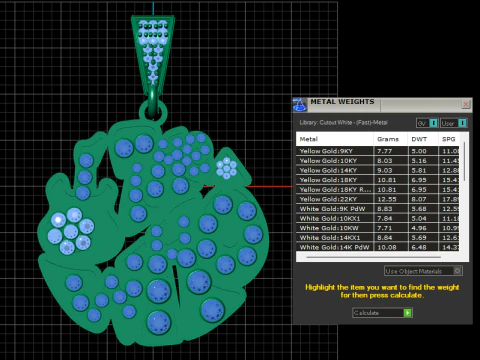Click the 8.07 DWT value
The height and width of the screenshot is (360, 480).
419,199
